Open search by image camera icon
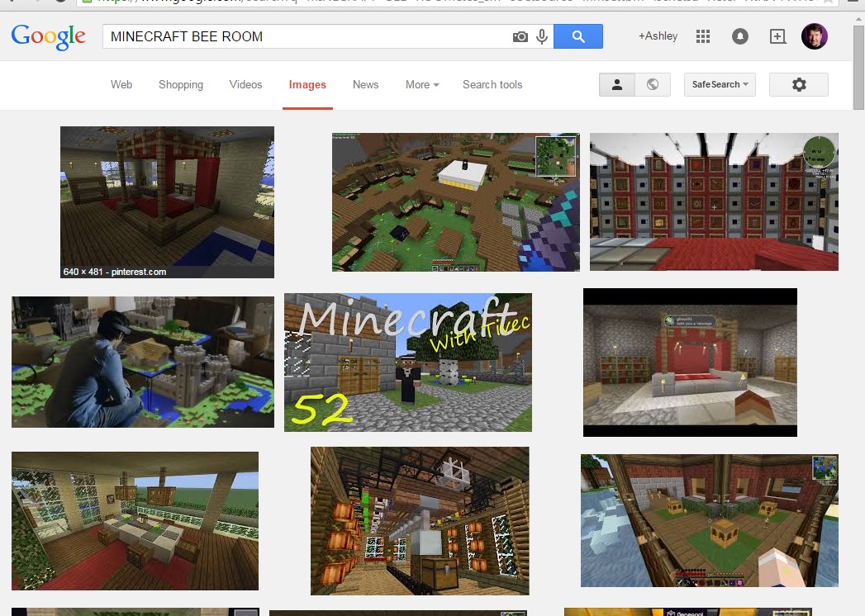This screenshot has width=865, height=616. 520,37
